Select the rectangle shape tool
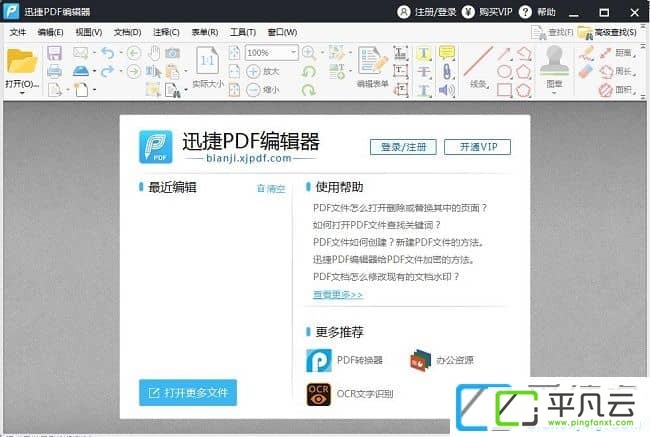This screenshot has height=437, width=650. [x=504, y=90]
